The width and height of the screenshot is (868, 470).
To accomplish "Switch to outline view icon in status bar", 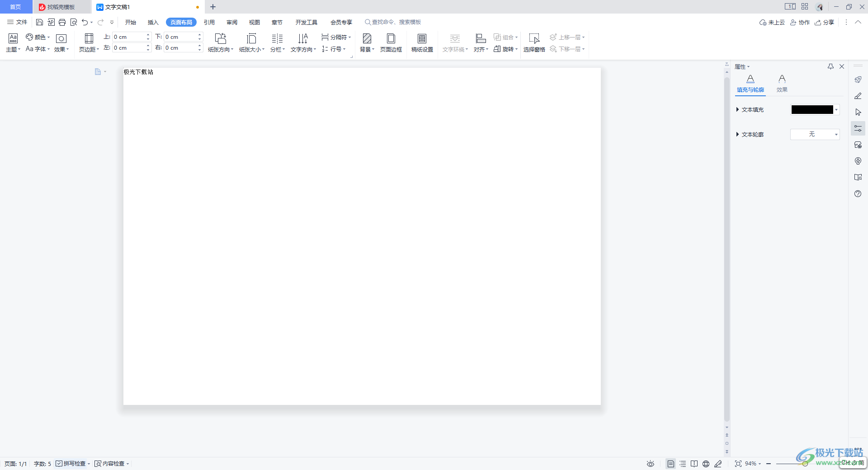I will [683, 464].
